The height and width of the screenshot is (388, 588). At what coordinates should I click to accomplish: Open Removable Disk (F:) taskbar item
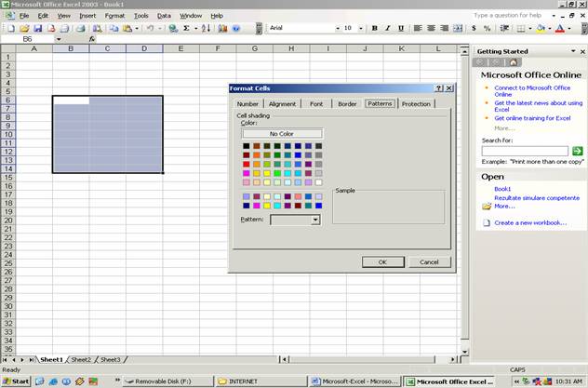[x=168, y=381]
